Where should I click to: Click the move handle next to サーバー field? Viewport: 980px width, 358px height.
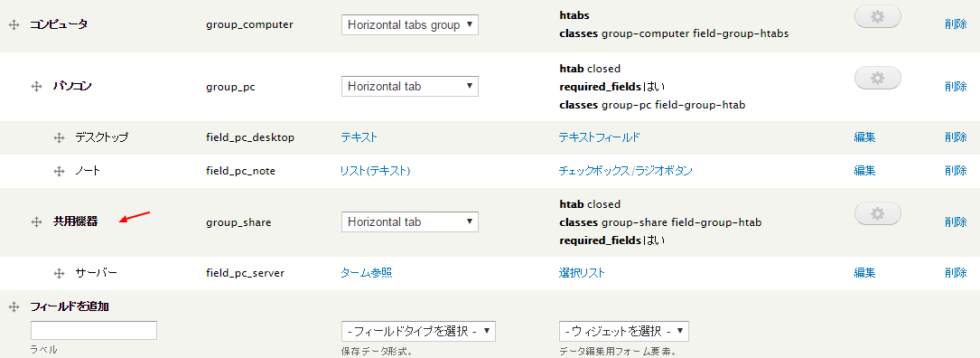pyautogui.click(x=59, y=273)
